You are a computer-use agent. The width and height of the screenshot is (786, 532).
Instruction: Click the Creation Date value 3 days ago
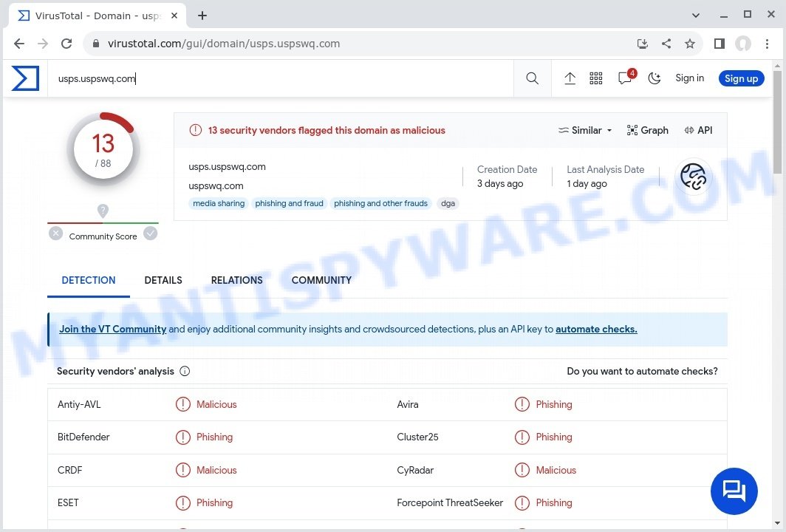(x=500, y=184)
